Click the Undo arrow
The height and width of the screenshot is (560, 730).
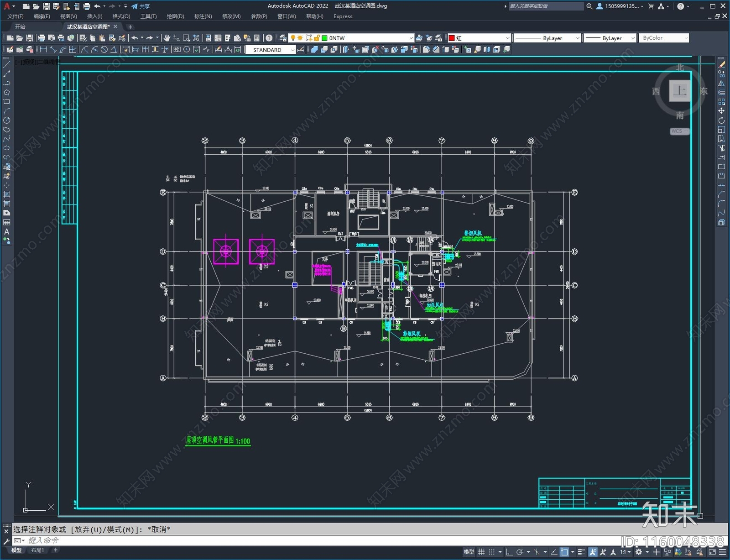tap(135, 38)
